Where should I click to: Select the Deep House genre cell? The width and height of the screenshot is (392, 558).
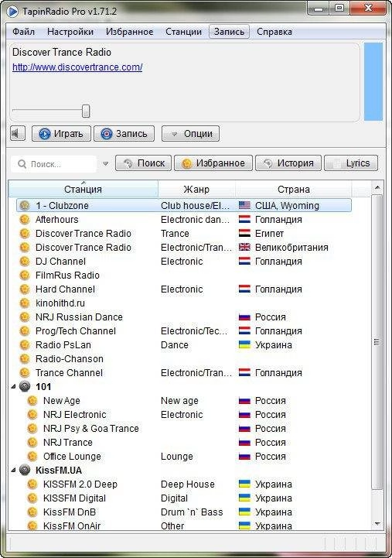(188, 484)
